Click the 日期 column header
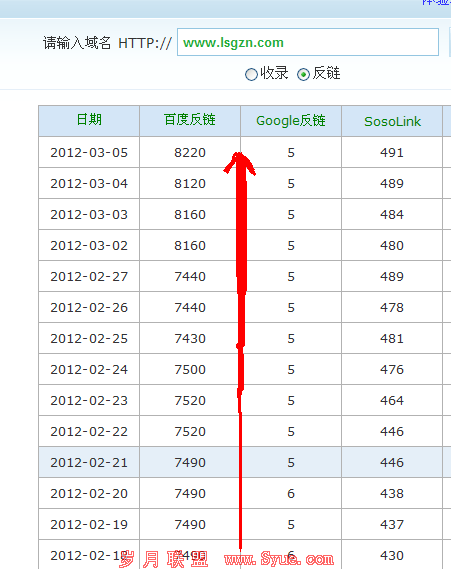This screenshot has width=451, height=569. tap(89, 120)
